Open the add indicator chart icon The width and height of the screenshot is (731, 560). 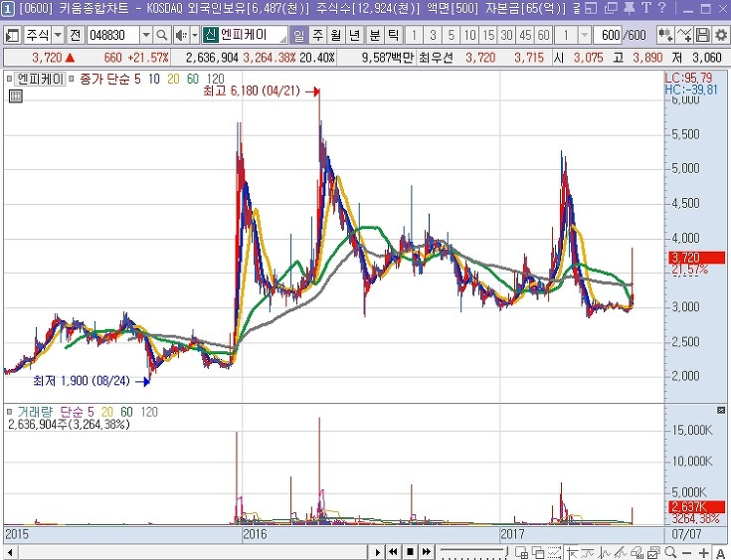tap(664, 35)
